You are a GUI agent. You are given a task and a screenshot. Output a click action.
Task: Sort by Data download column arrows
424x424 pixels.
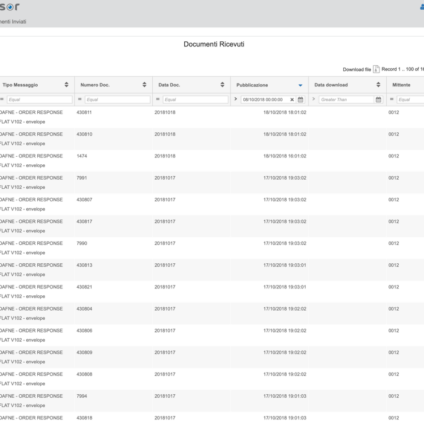click(x=378, y=85)
